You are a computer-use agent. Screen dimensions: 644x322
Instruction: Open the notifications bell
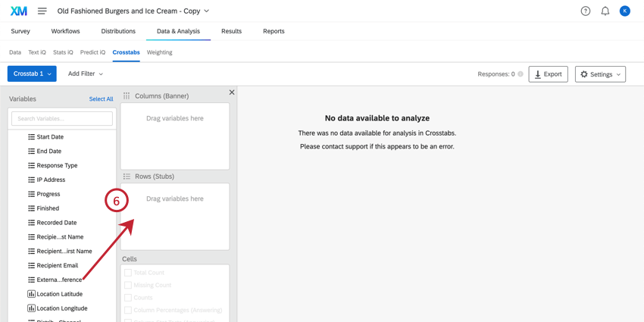[605, 11]
